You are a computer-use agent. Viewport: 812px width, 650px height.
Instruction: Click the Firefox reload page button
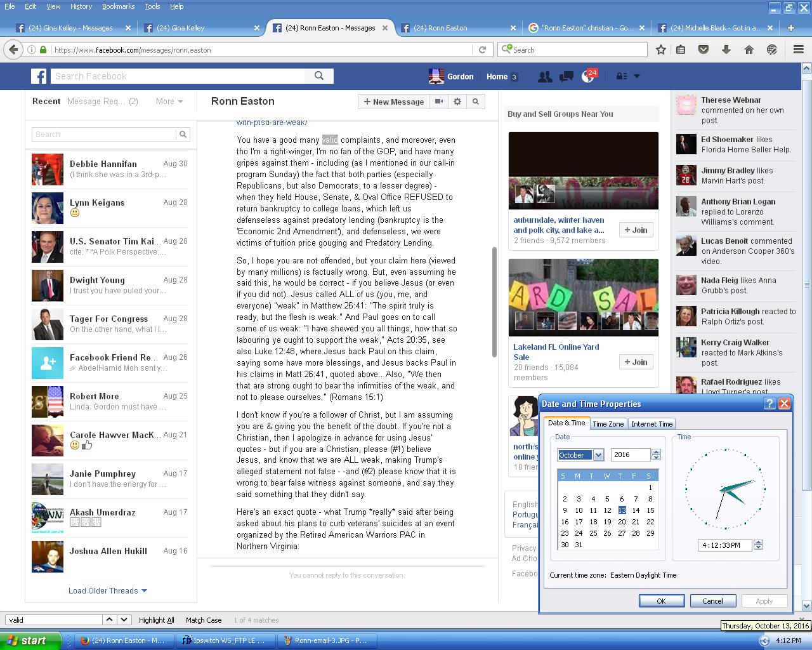click(482, 50)
